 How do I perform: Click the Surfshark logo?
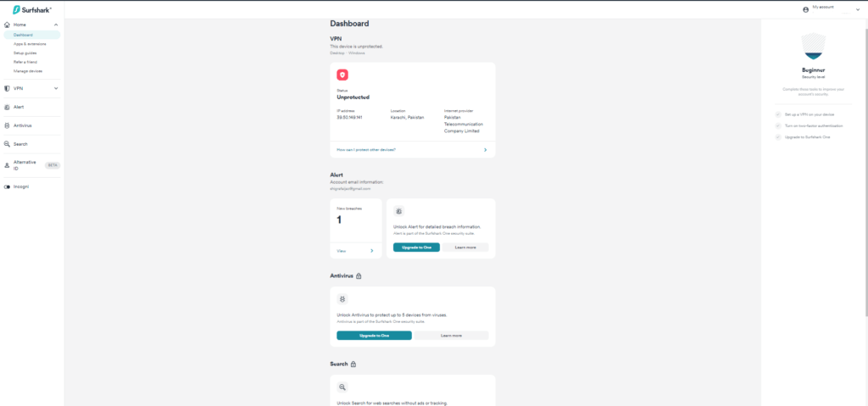pos(32,10)
